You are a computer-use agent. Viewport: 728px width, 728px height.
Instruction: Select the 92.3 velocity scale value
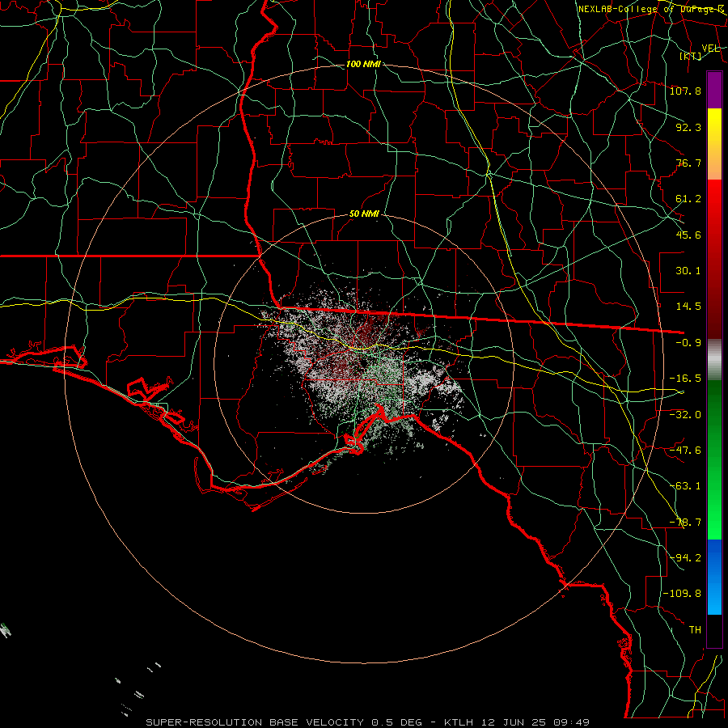pyautogui.click(x=688, y=127)
